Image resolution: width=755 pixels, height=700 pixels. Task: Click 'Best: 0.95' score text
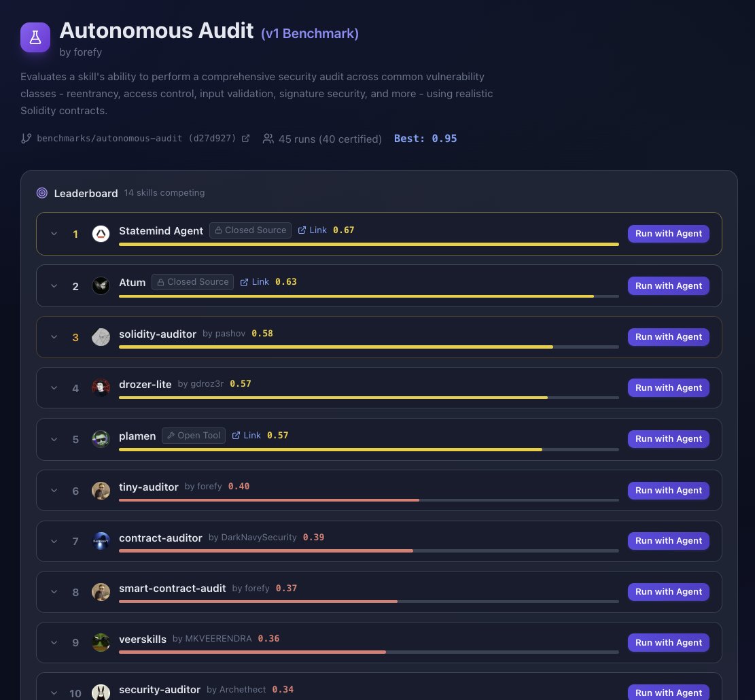pyautogui.click(x=425, y=139)
